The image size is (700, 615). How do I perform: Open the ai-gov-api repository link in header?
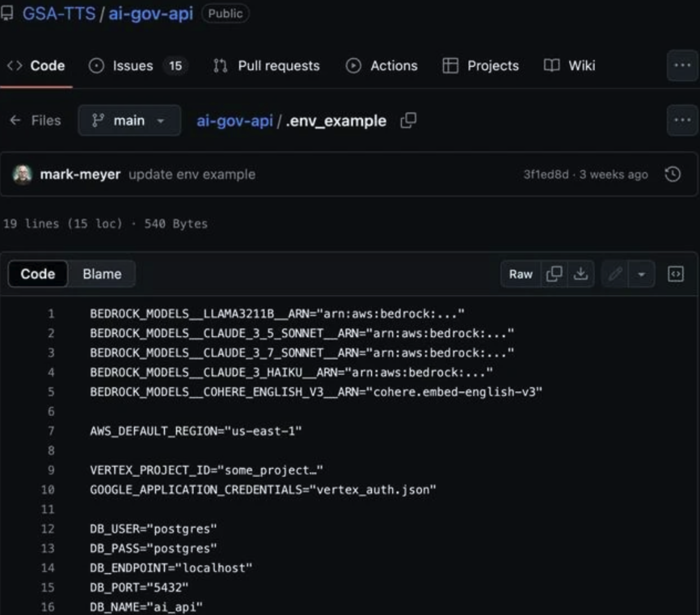(x=151, y=14)
